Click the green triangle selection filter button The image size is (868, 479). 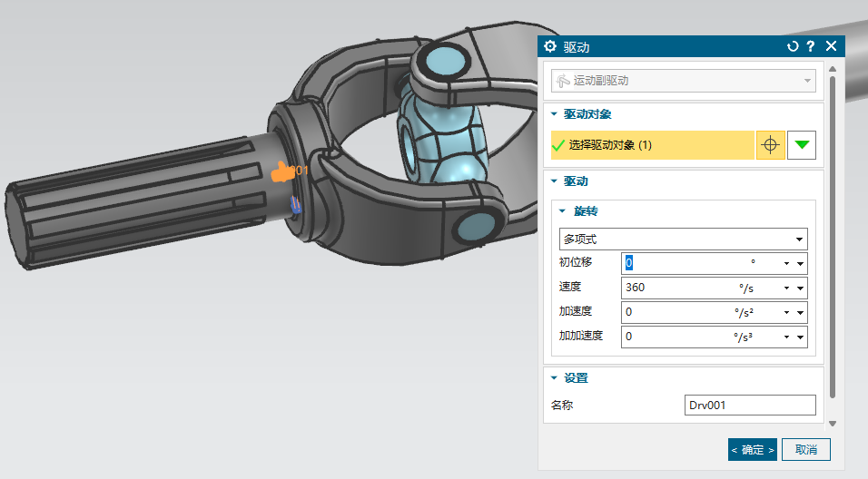point(801,145)
